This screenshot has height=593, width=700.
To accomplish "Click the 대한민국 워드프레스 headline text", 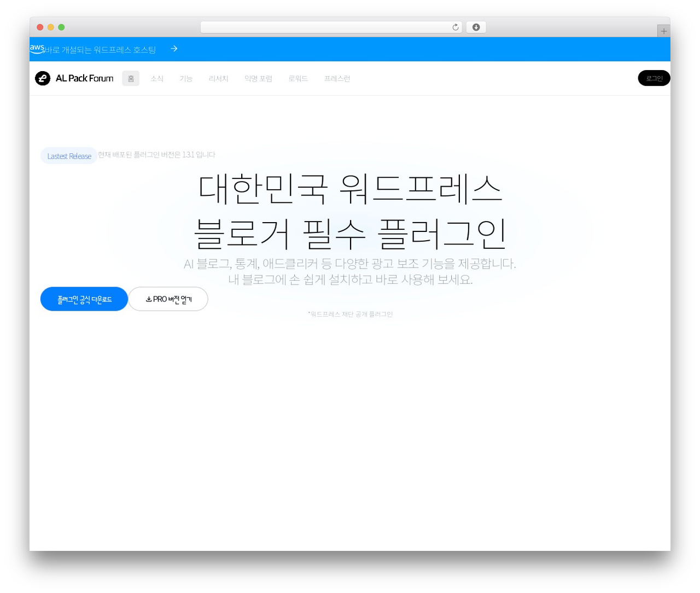I will (x=350, y=188).
